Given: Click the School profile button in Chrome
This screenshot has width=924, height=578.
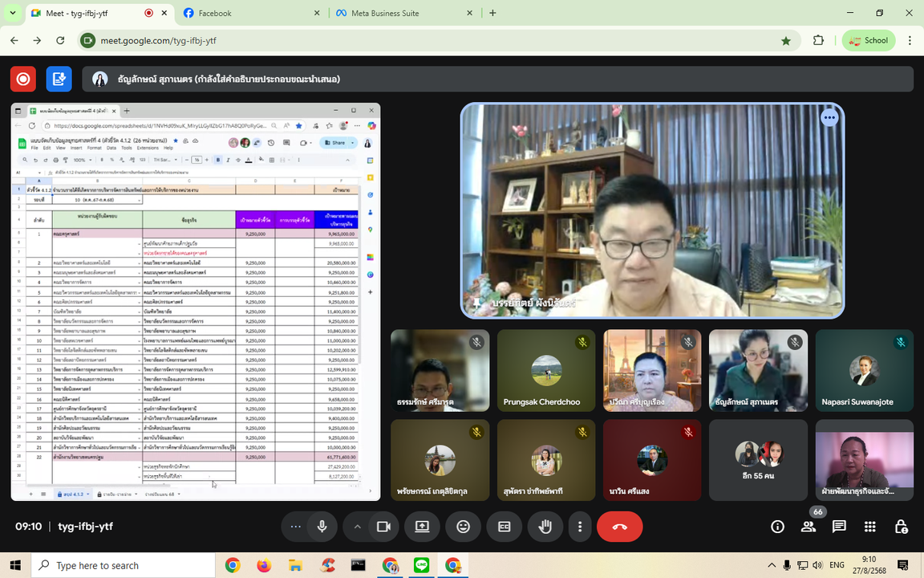Looking at the screenshot, I should (869, 40).
